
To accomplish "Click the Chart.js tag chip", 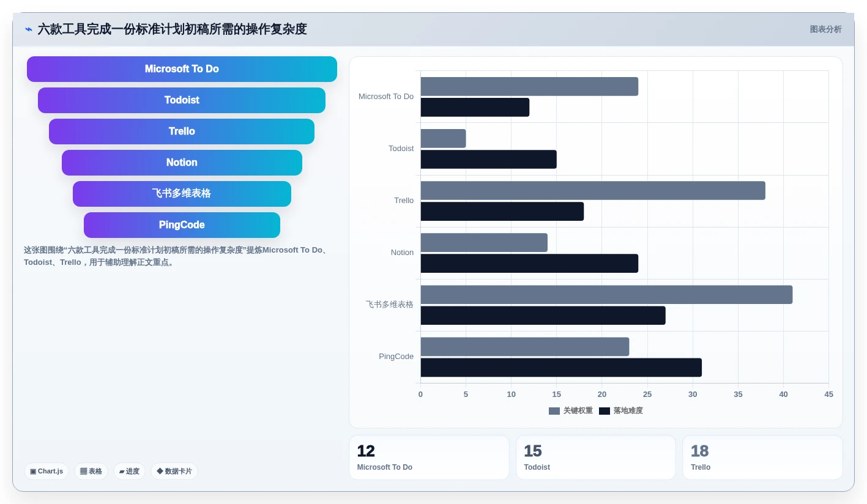I will 47,472.
